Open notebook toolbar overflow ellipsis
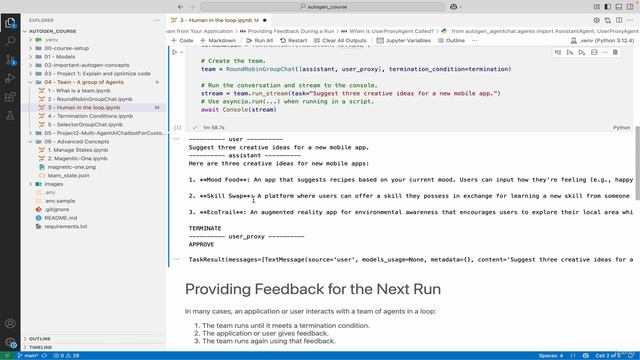 [x=474, y=40]
